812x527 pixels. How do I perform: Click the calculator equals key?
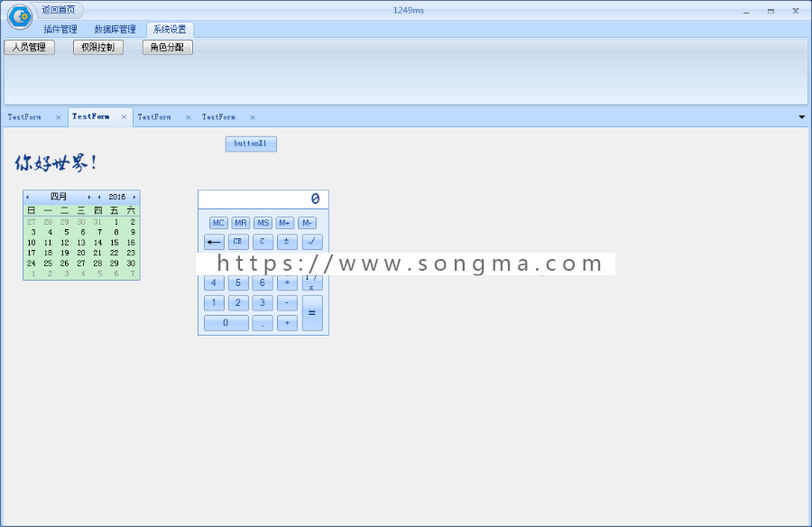pos(312,313)
